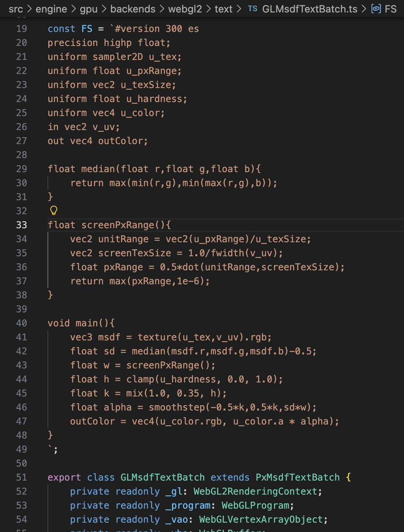Click the FS symbol label in breadcrumbs

click(391, 9)
